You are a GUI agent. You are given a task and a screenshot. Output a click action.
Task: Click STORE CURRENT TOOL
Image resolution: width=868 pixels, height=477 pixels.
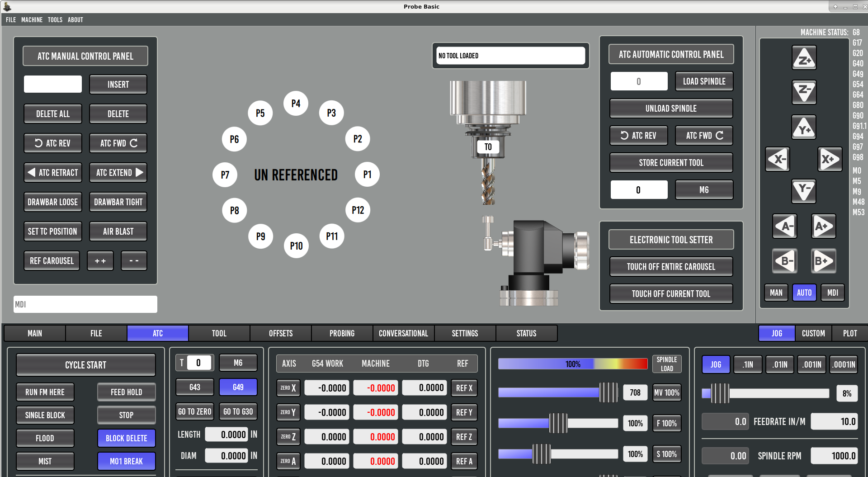[x=671, y=163]
